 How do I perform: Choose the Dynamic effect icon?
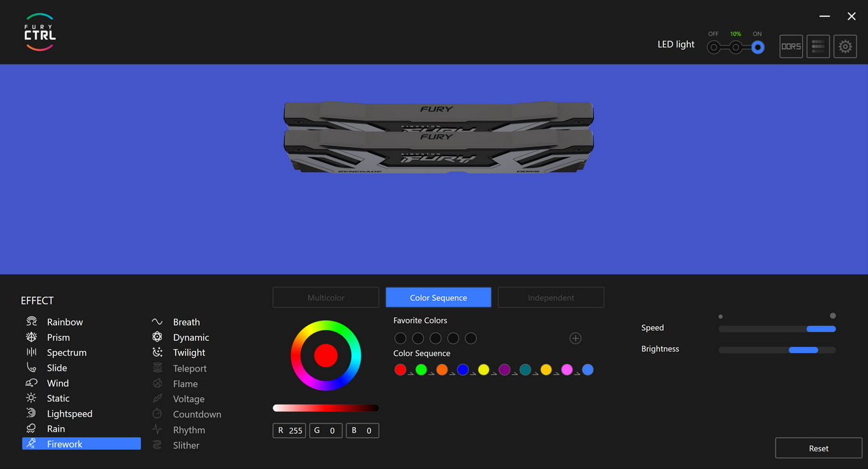[x=157, y=337]
